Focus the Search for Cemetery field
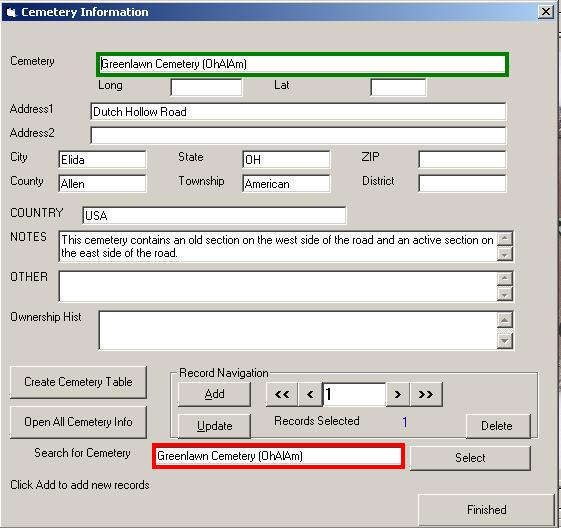 [278, 456]
